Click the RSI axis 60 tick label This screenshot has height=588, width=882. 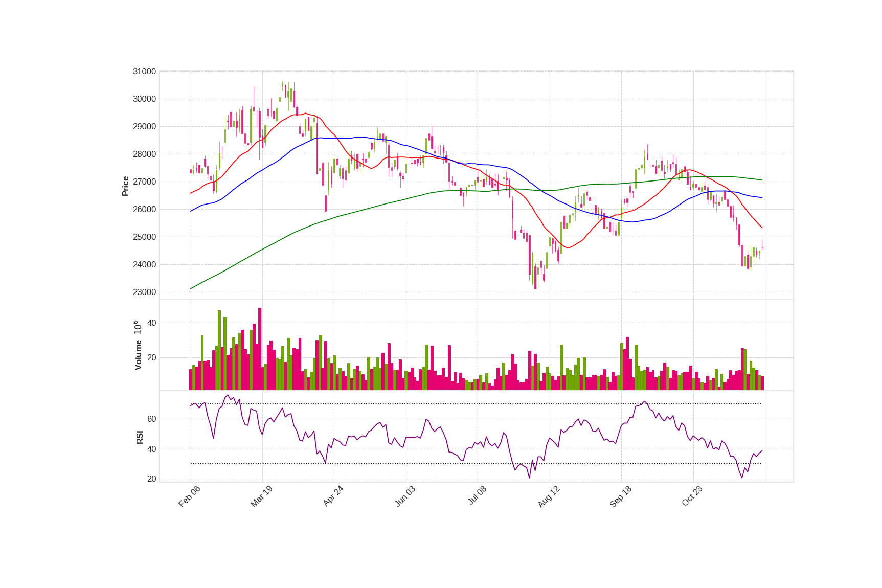click(151, 419)
